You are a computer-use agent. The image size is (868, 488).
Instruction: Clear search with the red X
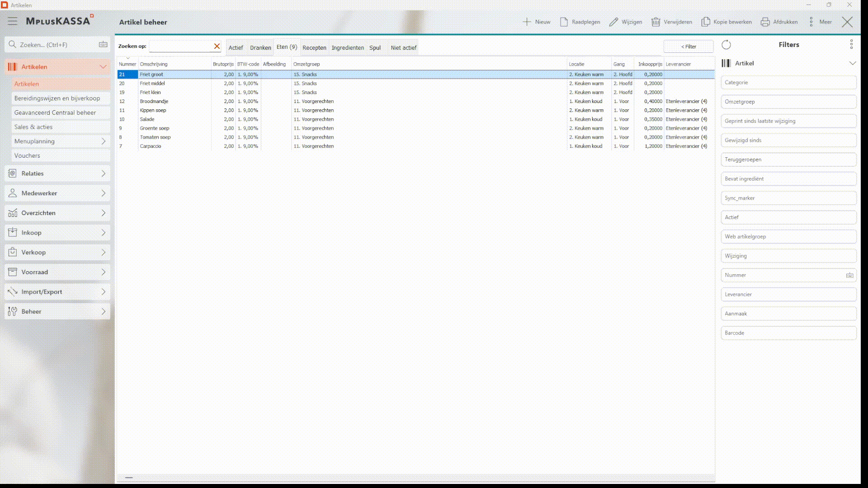217,46
